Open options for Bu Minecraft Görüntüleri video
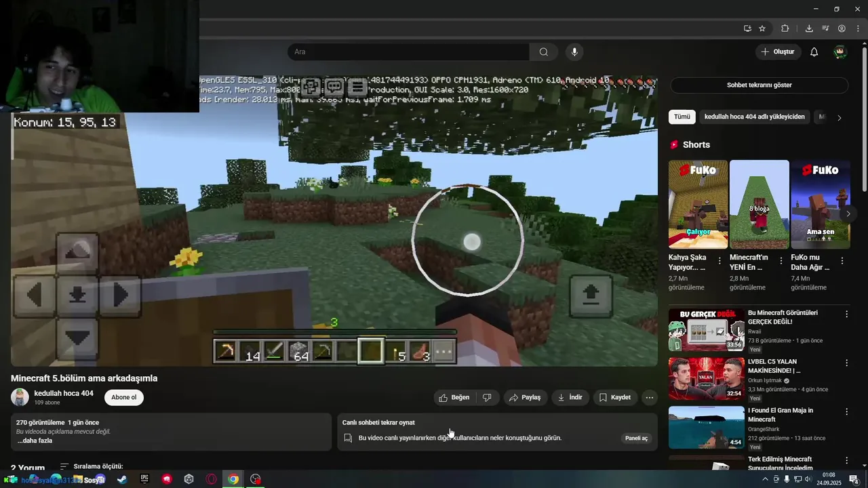Viewport: 868px width, 488px height. 846,314
